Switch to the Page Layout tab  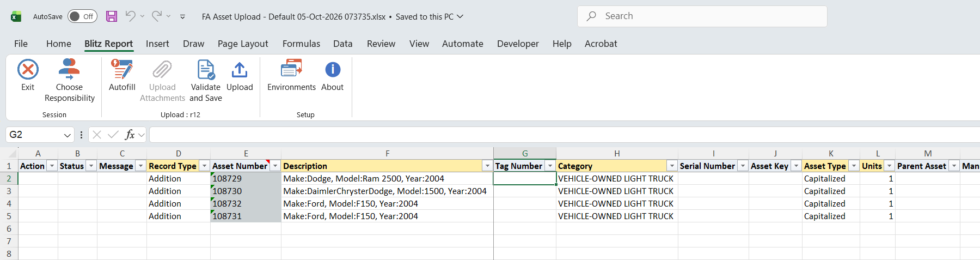point(243,44)
